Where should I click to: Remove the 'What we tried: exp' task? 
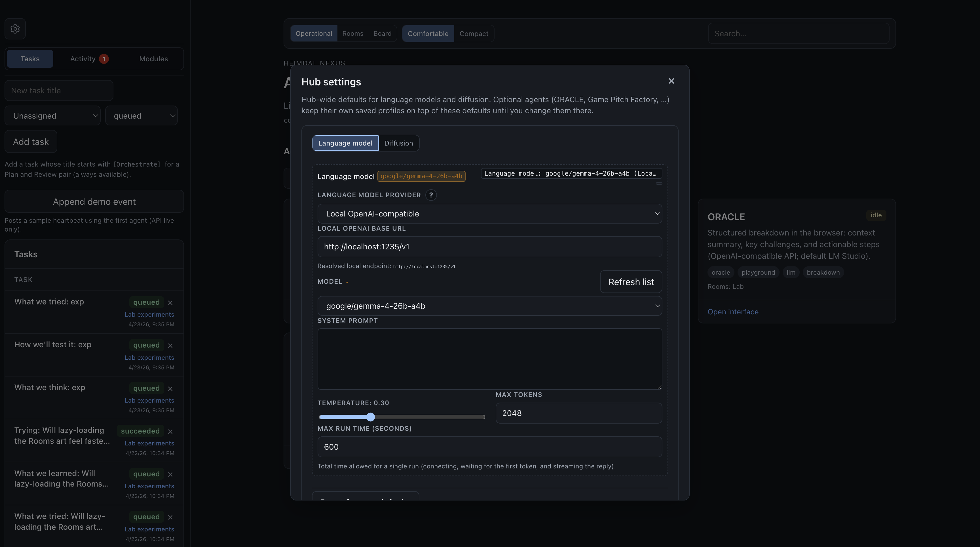point(170,303)
